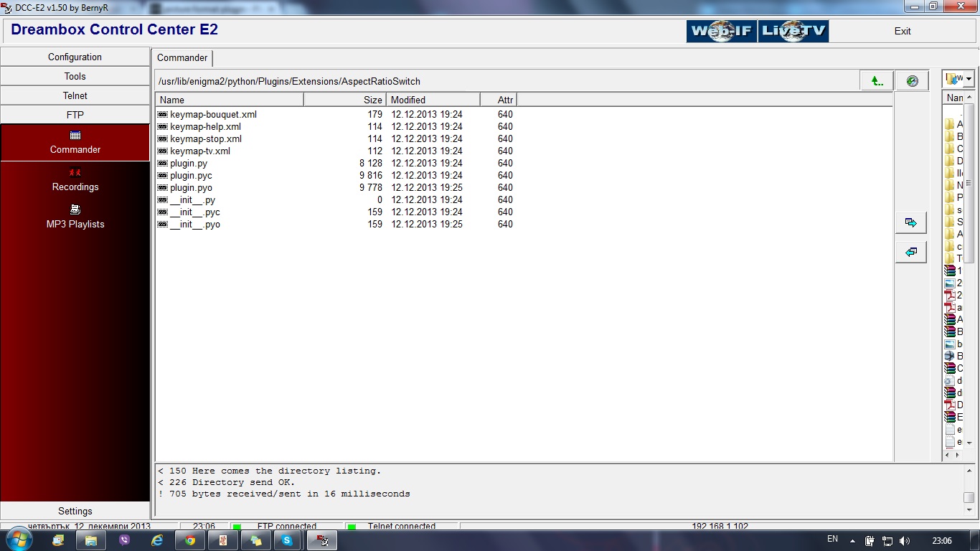Click the volume icon in system tray

tap(905, 541)
